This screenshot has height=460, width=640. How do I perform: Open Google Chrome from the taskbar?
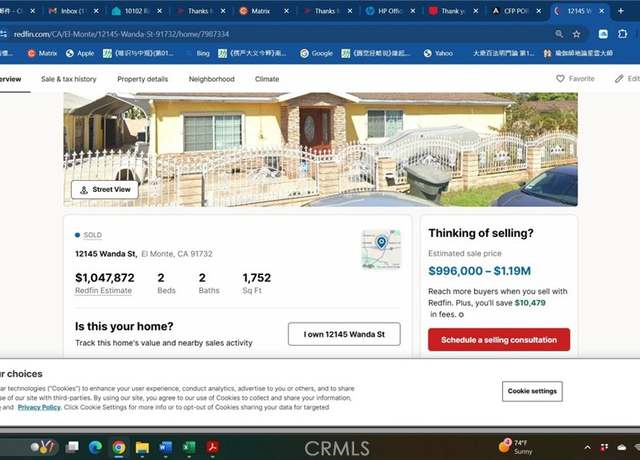pyautogui.click(x=119, y=447)
